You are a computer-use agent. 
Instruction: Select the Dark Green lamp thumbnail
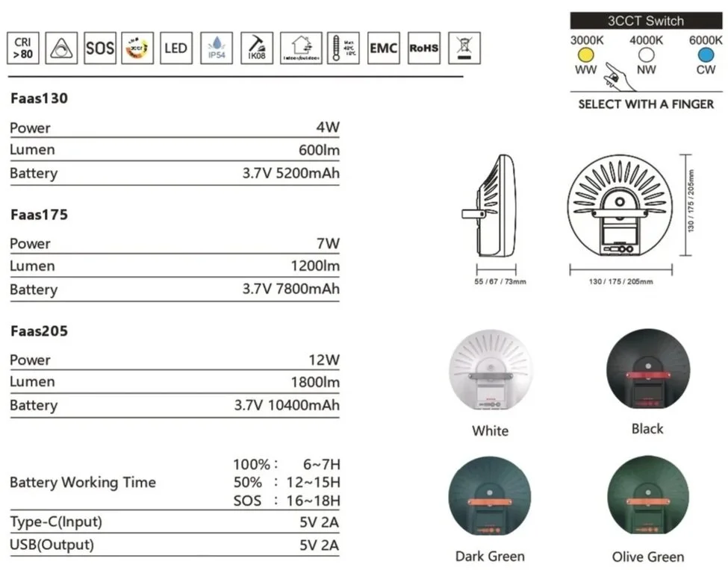coord(490,496)
